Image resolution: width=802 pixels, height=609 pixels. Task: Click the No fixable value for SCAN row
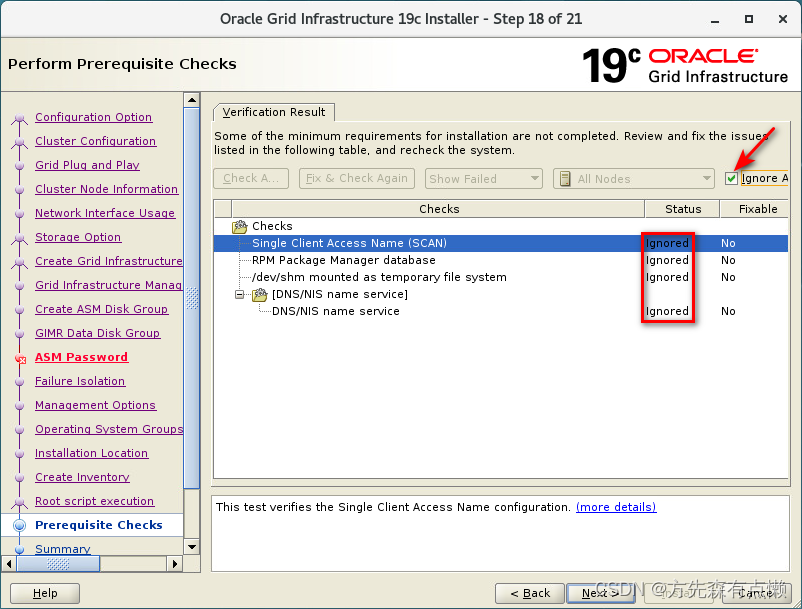728,243
